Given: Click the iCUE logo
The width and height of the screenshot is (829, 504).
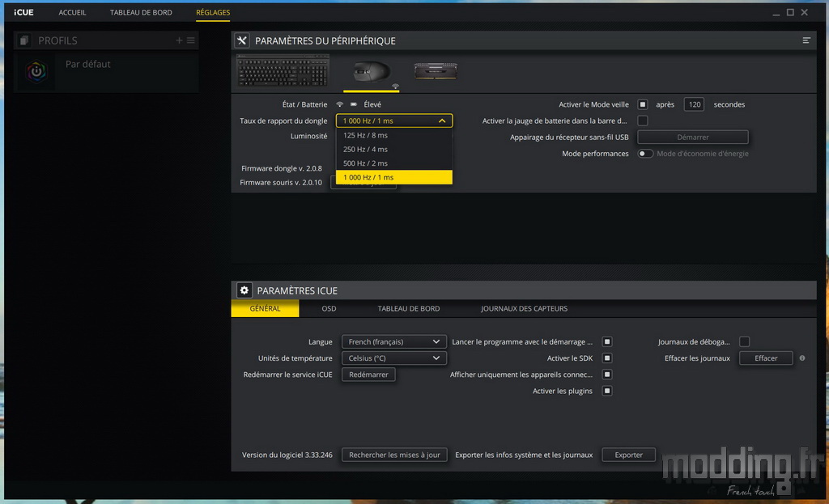Looking at the screenshot, I should pyautogui.click(x=23, y=12).
